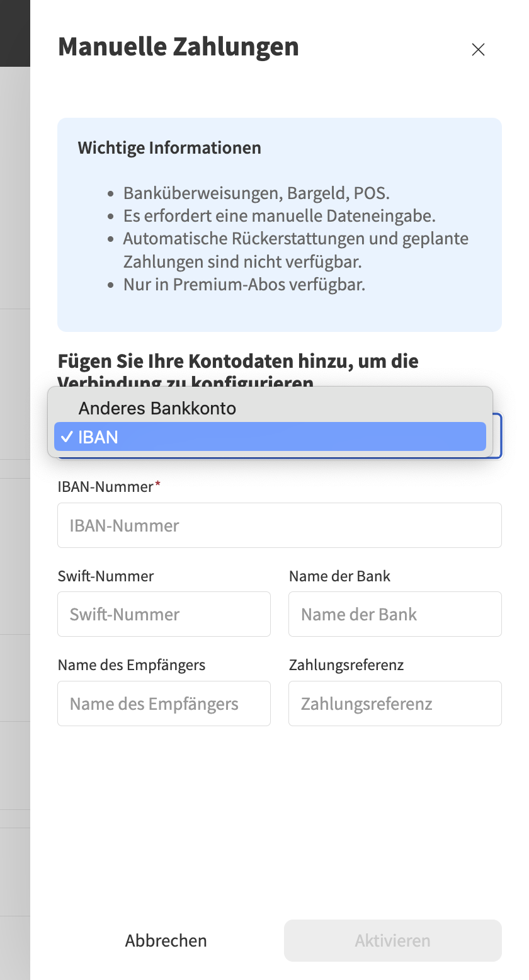This screenshot has width=529, height=980.
Task: Click the checkmark beside IBAN
Action: [x=67, y=436]
